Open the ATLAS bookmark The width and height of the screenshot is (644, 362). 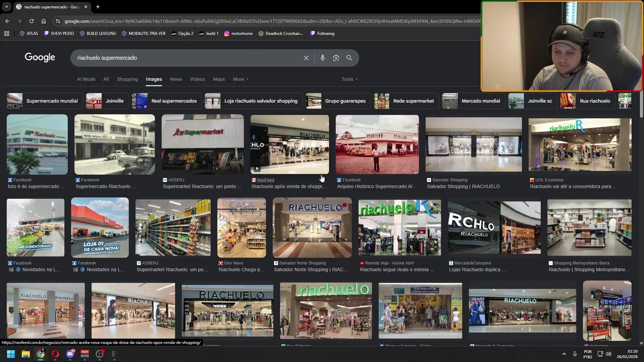click(29, 34)
